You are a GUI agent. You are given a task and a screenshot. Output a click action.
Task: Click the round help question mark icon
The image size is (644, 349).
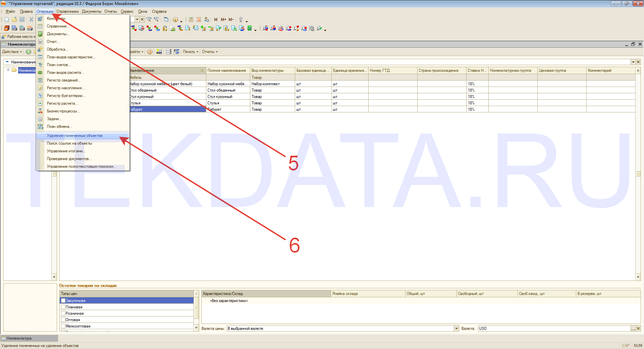pos(150,52)
